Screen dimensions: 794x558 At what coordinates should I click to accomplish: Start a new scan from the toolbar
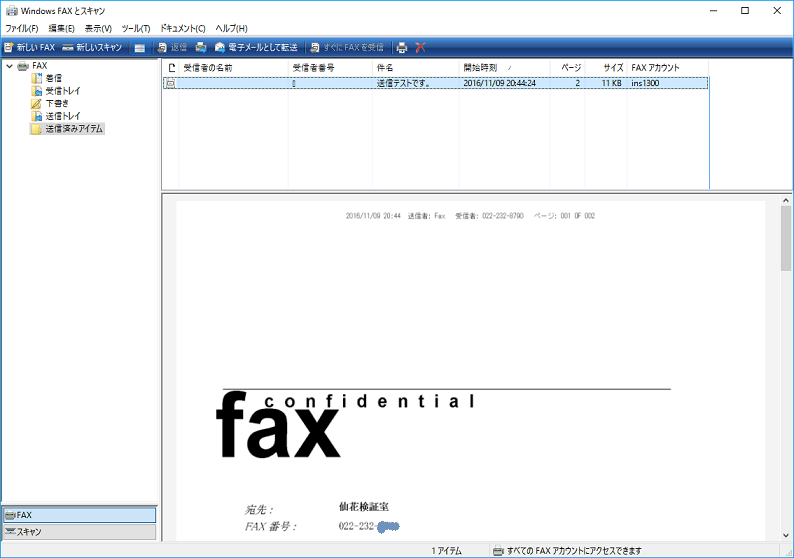pos(92,48)
